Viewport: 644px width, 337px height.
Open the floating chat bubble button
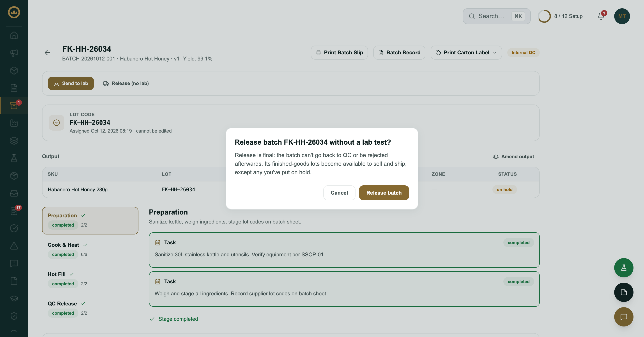coord(624,317)
